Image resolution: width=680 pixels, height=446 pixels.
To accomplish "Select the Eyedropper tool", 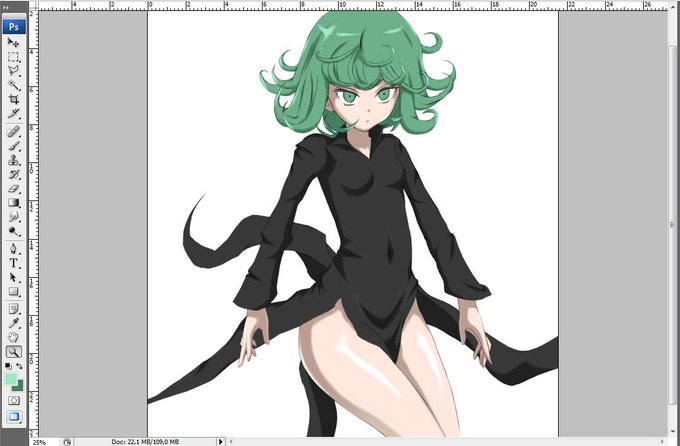I will (13, 323).
